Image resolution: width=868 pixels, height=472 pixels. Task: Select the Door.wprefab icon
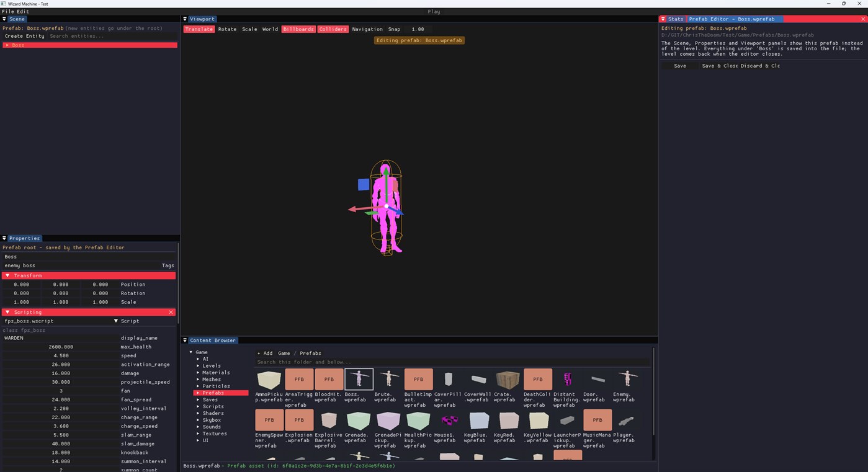[x=597, y=379]
